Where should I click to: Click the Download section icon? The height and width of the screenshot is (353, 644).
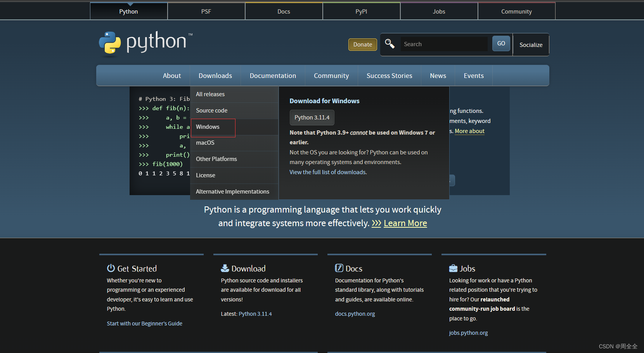(225, 268)
